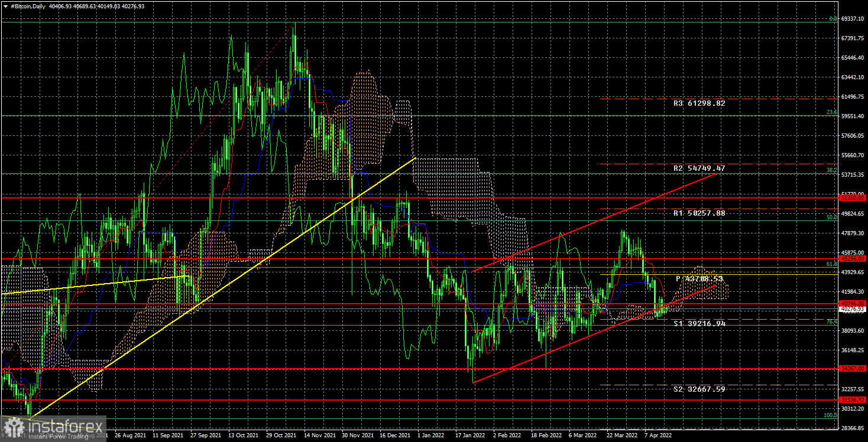This screenshot has width=868, height=442.
Task: Click the current price tag 40276.93
Action: pos(852,308)
